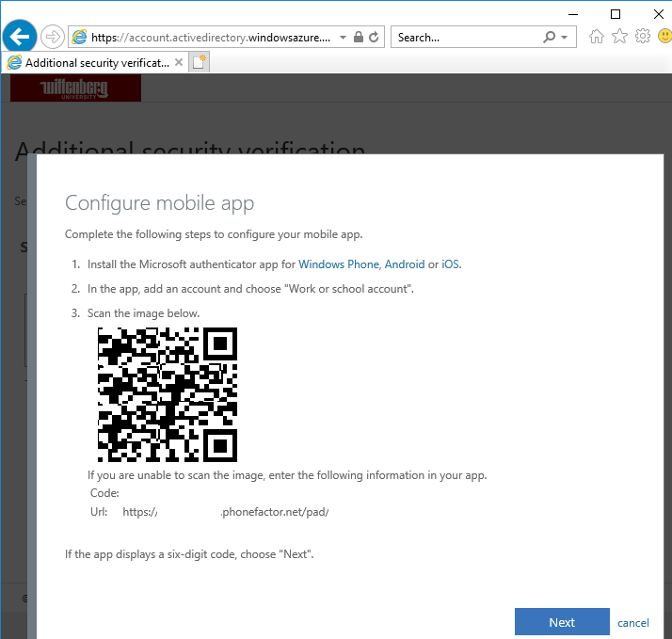The height and width of the screenshot is (639, 672).
Task: Open the Android app link
Action: coord(405,264)
